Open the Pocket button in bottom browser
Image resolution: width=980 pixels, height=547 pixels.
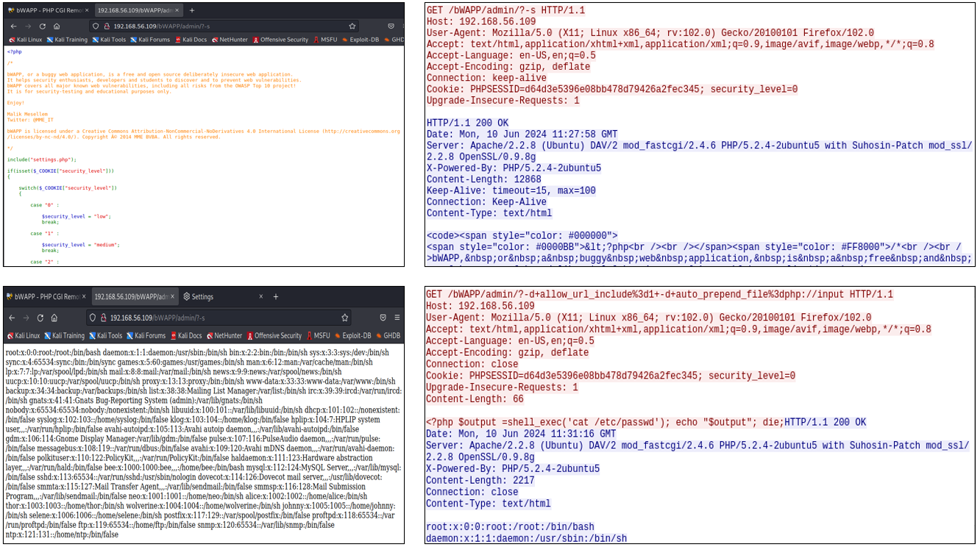[383, 318]
